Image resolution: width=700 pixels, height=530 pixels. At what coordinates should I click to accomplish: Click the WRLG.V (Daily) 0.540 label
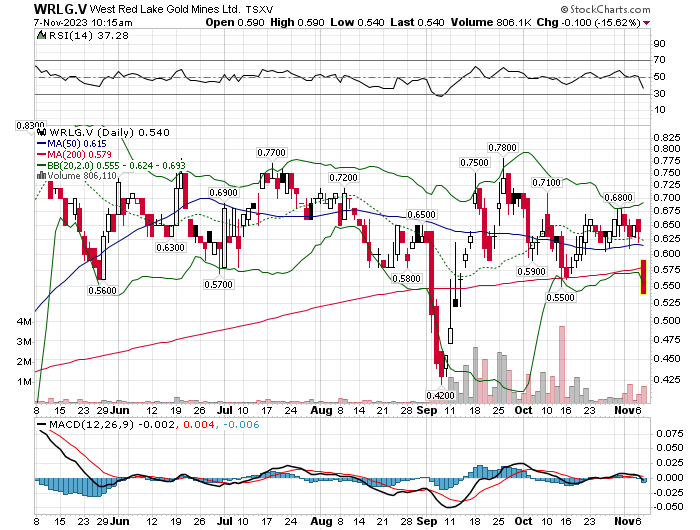coord(109,132)
